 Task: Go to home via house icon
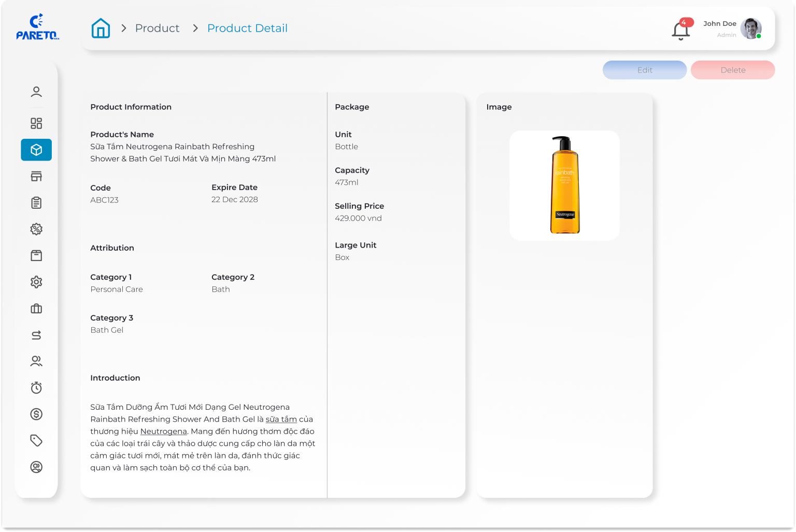pos(101,28)
